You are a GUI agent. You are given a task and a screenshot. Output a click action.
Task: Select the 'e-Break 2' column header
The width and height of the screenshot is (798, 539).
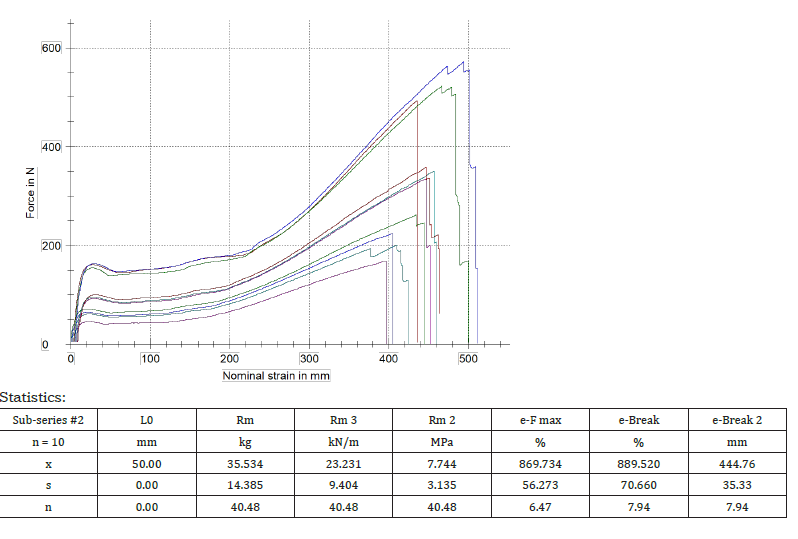click(x=737, y=420)
